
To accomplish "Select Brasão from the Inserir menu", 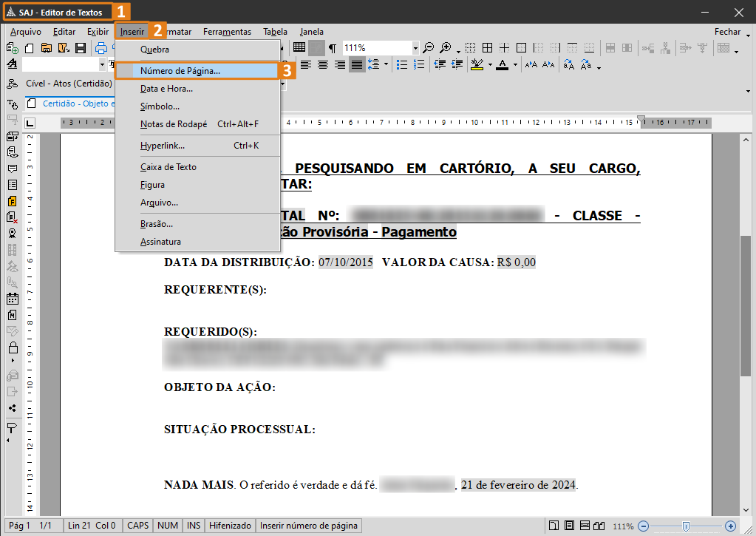I will [x=197, y=224].
